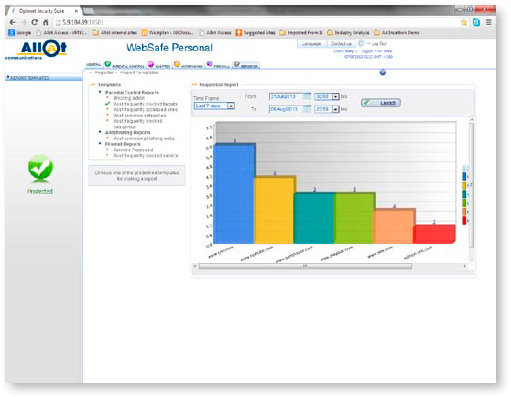
Task: Open the Chrome menu icon
Action: point(488,22)
